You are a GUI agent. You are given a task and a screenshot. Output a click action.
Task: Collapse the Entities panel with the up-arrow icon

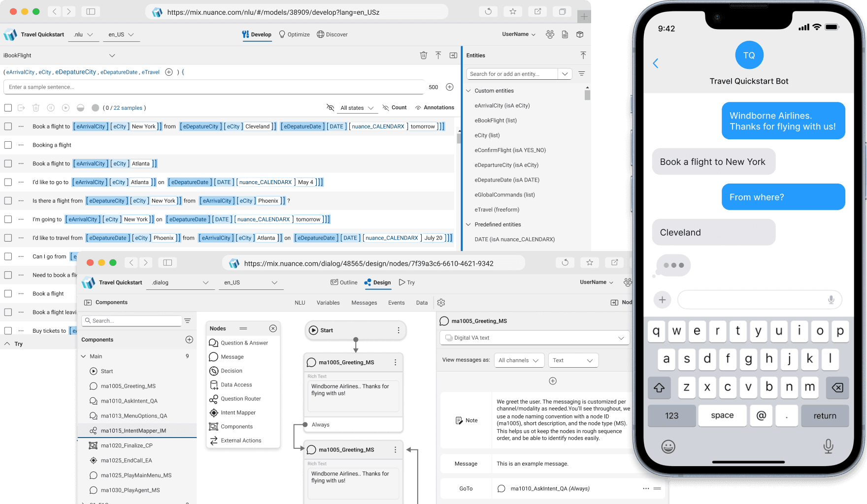583,56
